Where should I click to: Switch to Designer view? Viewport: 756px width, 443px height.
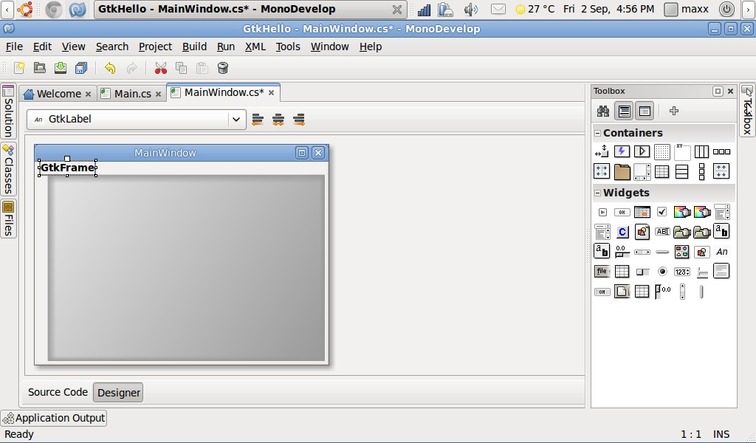point(119,392)
